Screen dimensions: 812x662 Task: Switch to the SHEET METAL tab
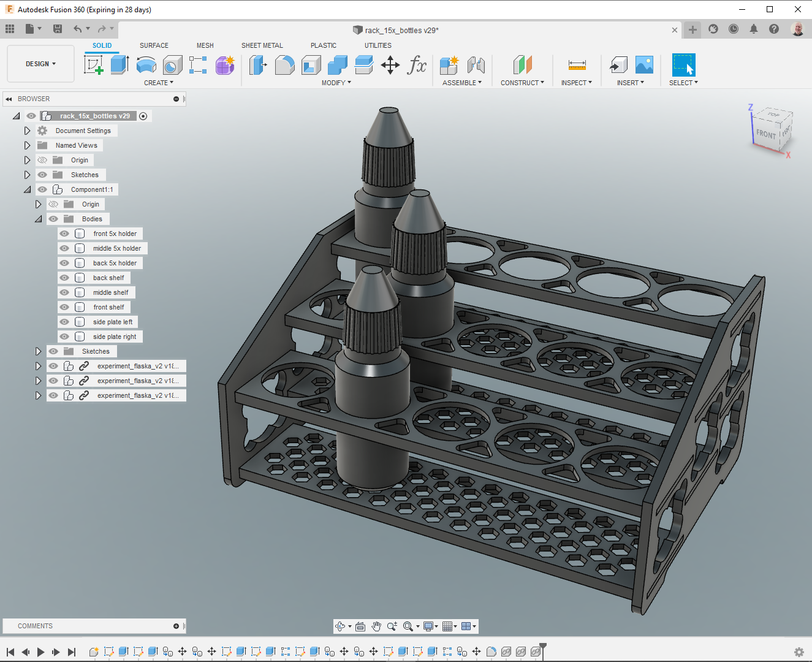click(262, 45)
